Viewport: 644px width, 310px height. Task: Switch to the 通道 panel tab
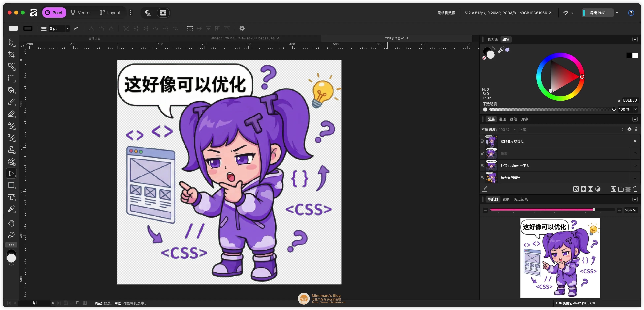point(502,119)
